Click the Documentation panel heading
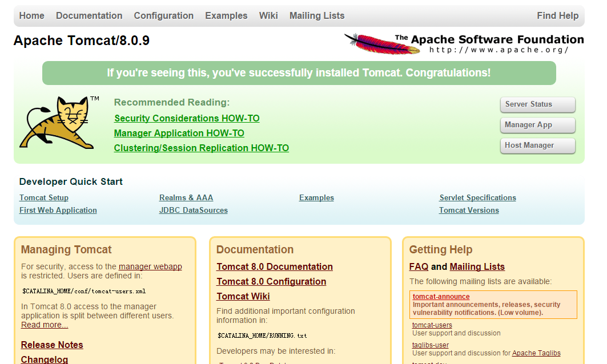The height and width of the screenshot is (364, 607). click(255, 249)
